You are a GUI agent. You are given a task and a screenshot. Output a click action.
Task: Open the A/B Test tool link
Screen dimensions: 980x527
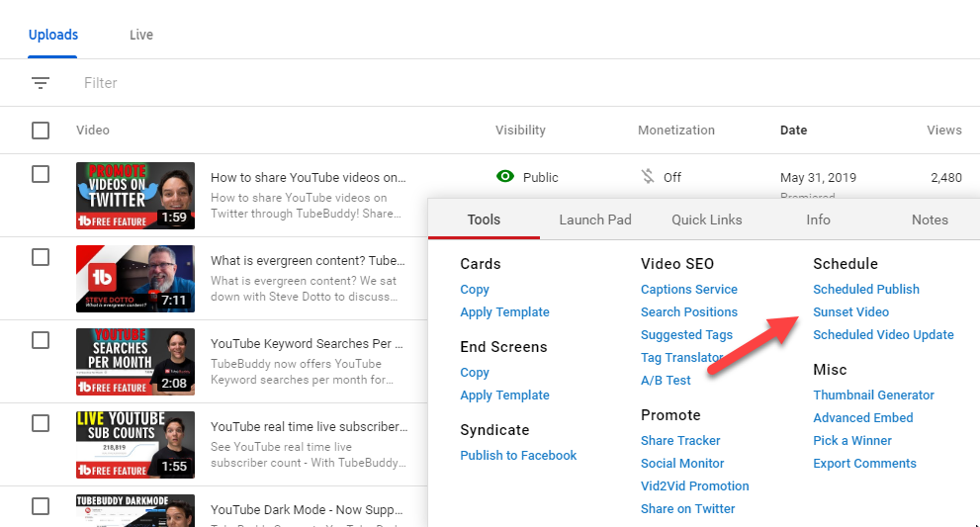pos(666,380)
